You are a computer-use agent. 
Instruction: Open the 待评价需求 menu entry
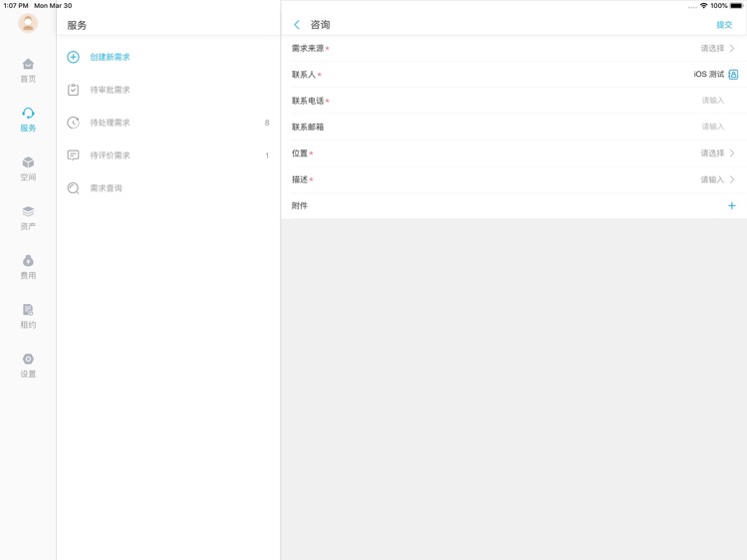point(168,155)
